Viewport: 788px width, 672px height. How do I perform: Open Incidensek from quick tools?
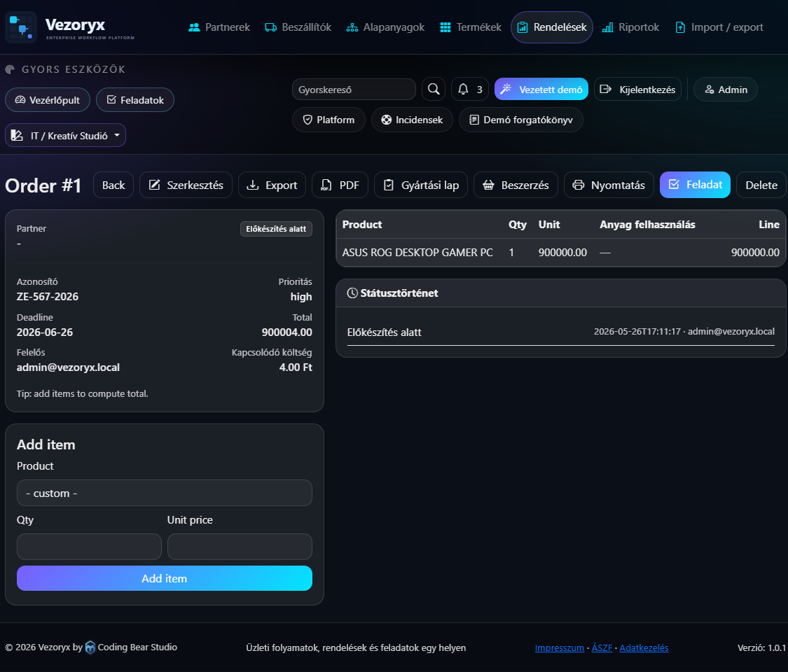point(412,120)
